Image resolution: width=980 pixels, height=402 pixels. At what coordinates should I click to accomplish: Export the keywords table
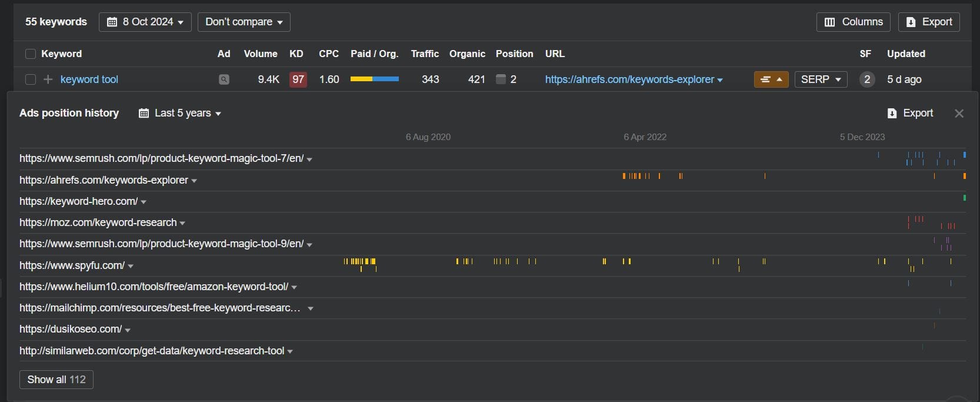tap(929, 22)
